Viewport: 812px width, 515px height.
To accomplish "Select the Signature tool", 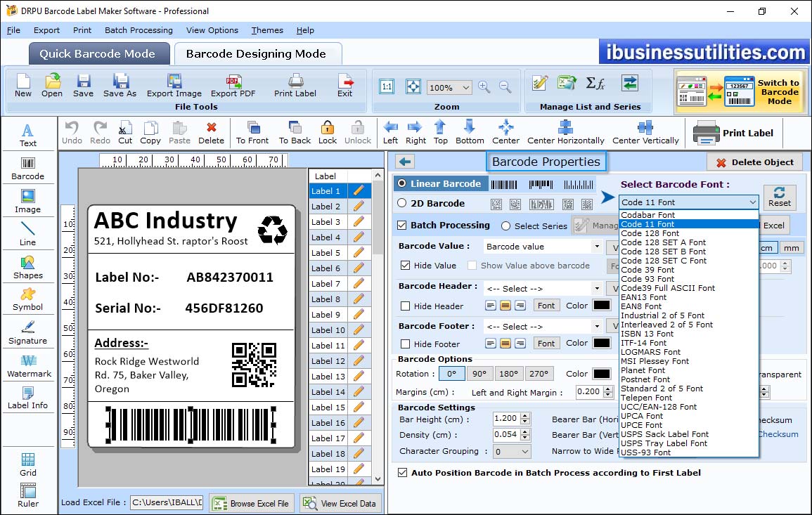I will pos(28,333).
